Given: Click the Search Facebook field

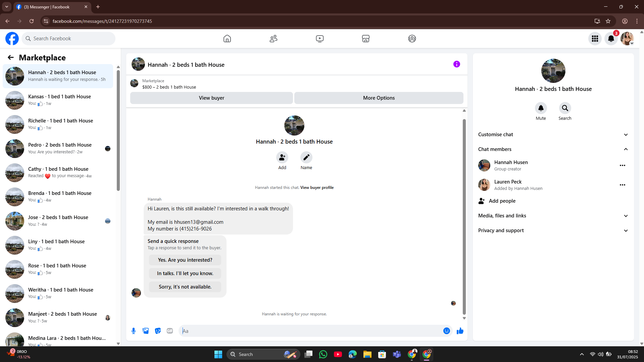Looking at the screenshot, I should [68, 39].
